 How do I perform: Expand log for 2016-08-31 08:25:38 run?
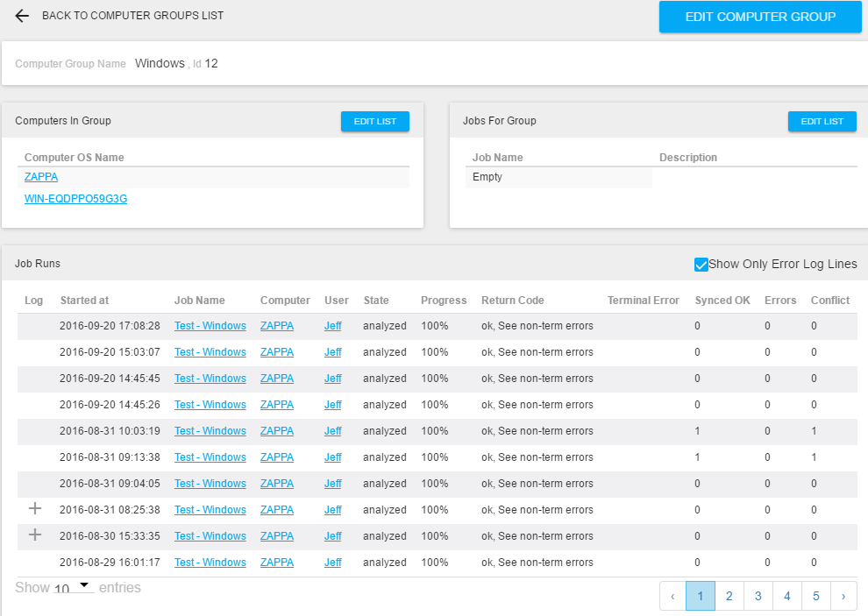(35, 509)
